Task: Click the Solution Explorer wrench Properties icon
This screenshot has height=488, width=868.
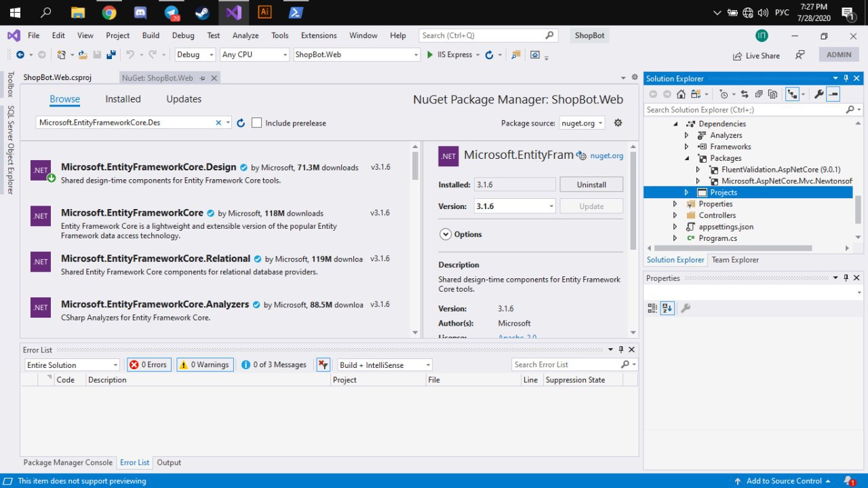Action: tap(819, 94)
